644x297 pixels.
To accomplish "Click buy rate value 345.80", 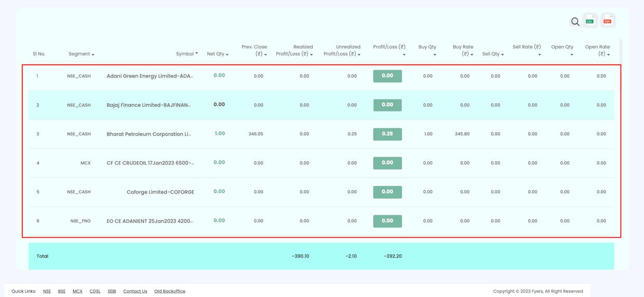I will 462,134.
